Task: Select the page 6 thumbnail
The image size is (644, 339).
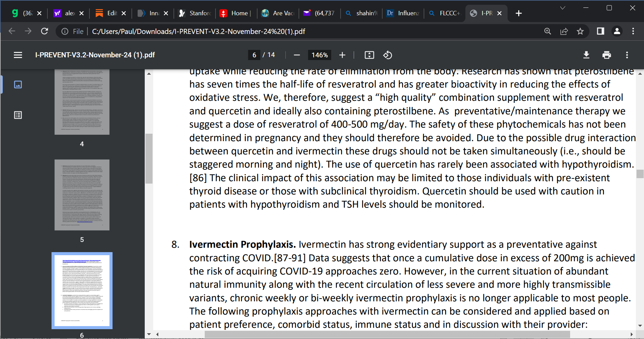Action: pyautogui.click(x=82, y=290)
